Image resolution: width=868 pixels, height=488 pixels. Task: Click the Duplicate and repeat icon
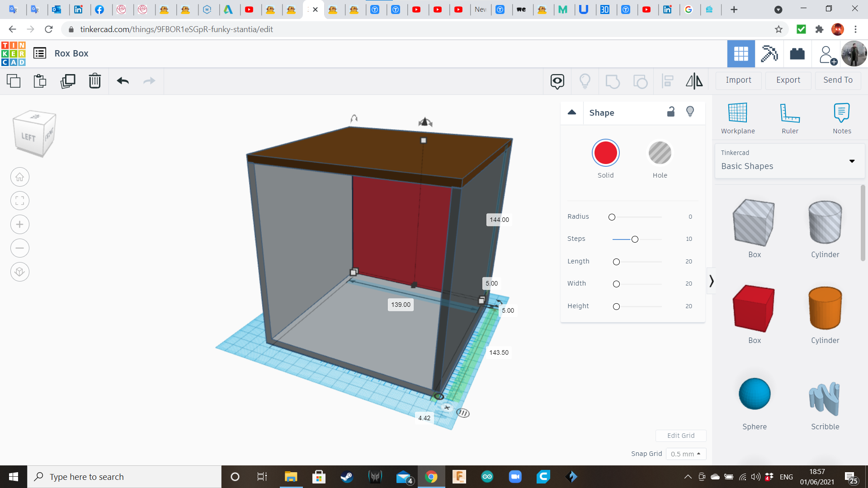(x=68, y=81)
